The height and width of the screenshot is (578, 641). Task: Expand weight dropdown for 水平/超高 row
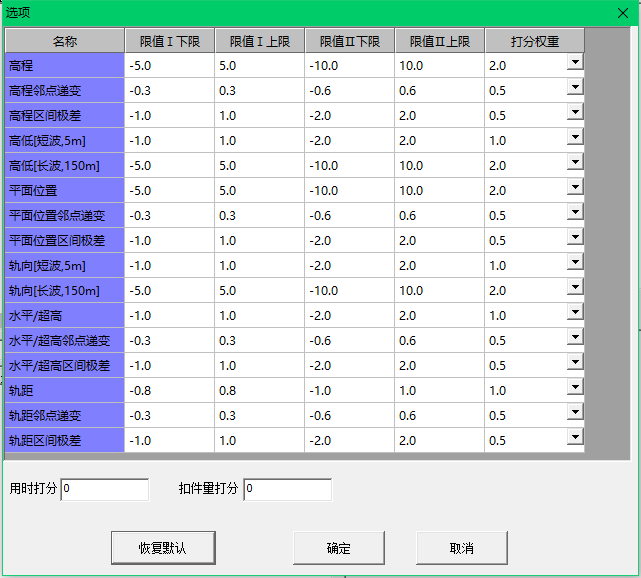[575, 312]
